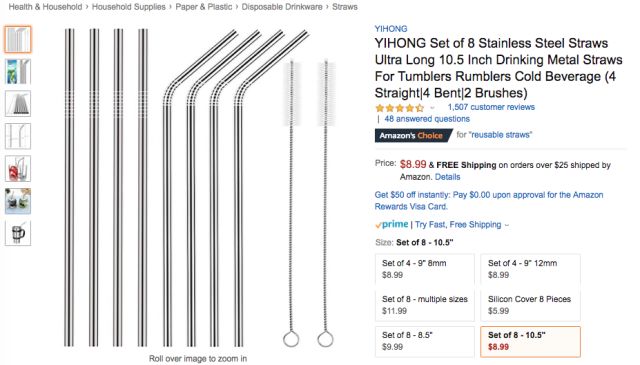Open the red cup thumbnail image
Image resolution: width=640 pixels, height=365 pixels.
pyautogui.click(x=18, y=168)
